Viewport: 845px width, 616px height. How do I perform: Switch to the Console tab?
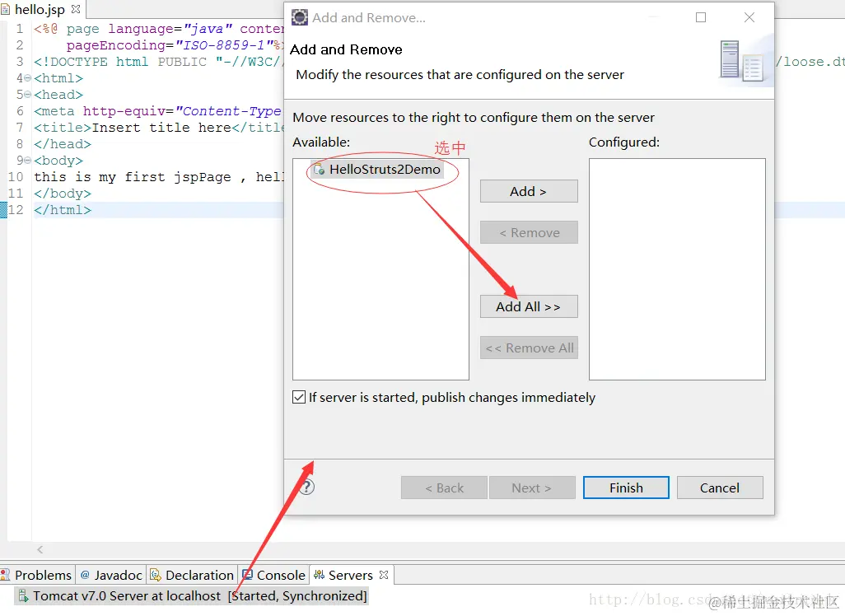273,575
